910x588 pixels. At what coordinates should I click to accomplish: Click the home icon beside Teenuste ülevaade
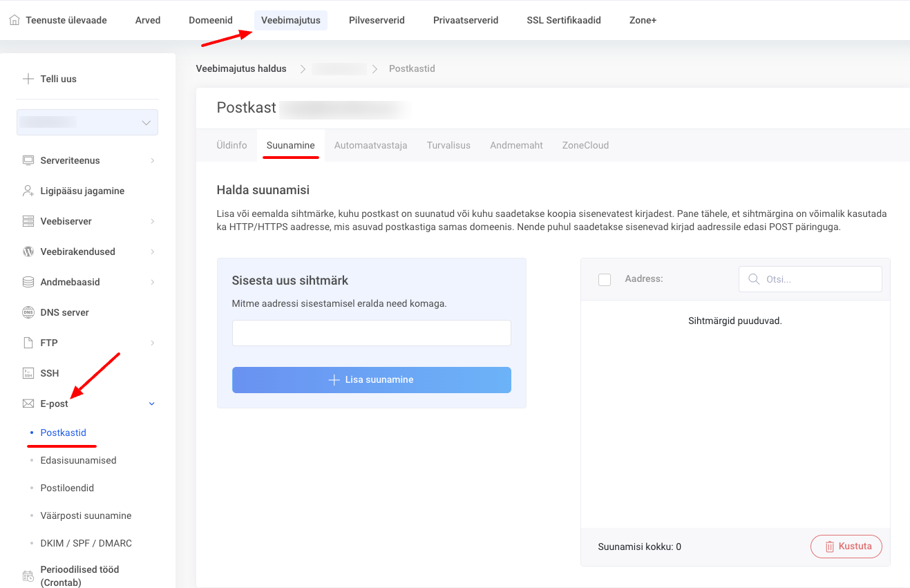click(x=15, y=20)
